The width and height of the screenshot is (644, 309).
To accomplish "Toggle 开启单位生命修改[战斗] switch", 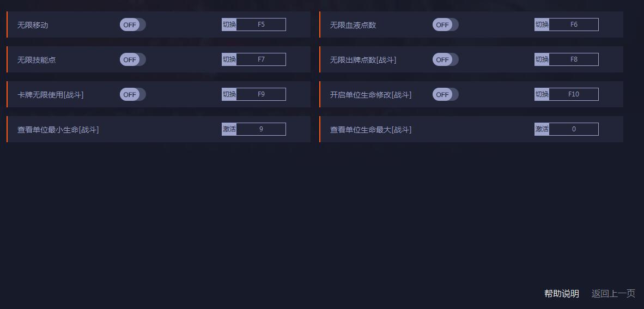I will [x=445, y=94].
